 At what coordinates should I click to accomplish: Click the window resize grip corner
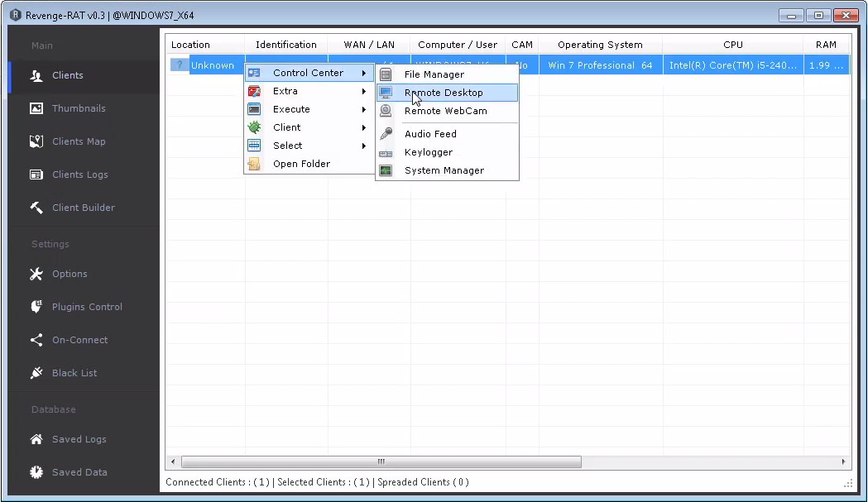click(848, 483)
